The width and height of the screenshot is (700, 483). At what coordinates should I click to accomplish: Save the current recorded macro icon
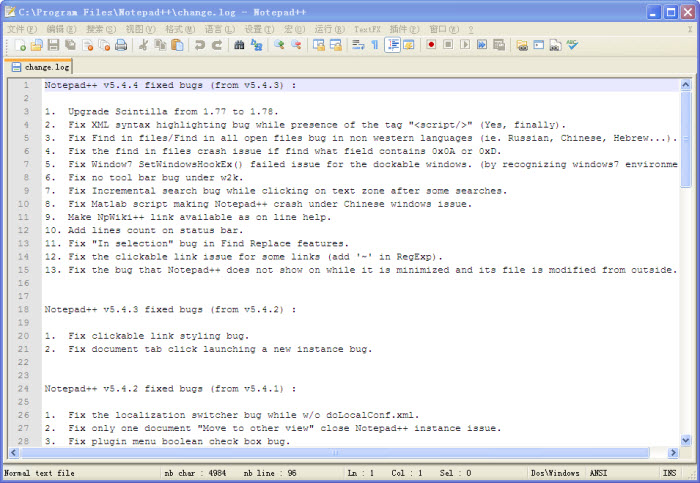tap(499, 45)
